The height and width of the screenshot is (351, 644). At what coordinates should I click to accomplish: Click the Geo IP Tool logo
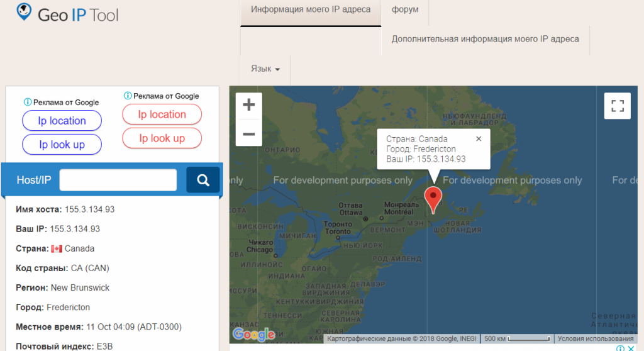coord(67,14)
